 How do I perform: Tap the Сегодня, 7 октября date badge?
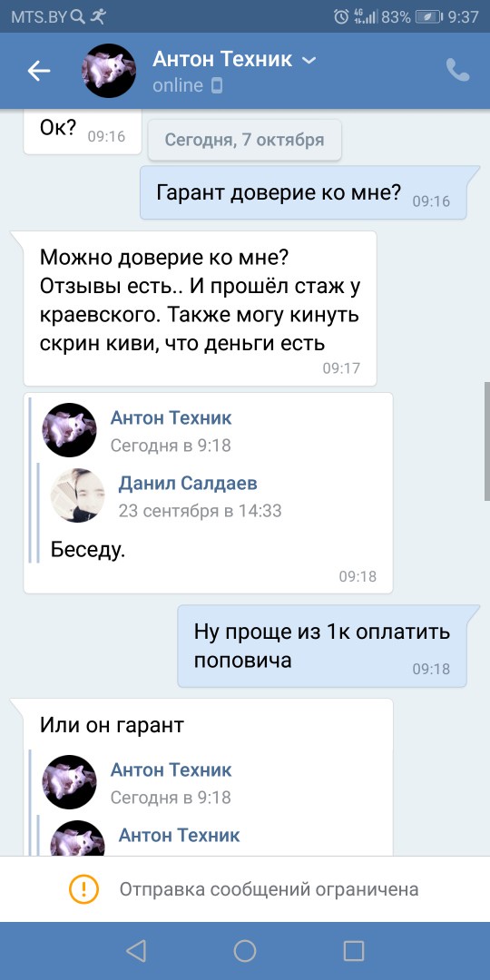point(244,140)
